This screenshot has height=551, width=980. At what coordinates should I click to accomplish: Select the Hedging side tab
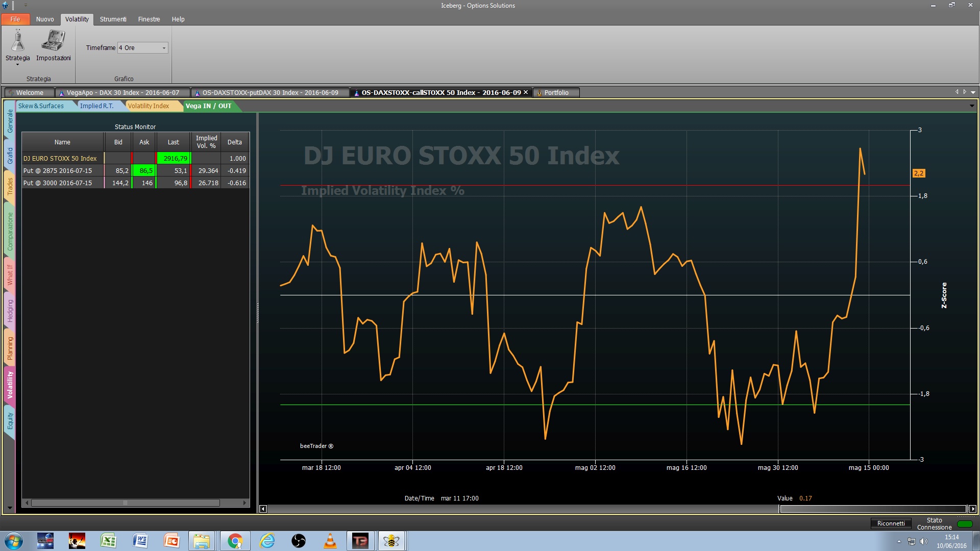coord(10,310)
